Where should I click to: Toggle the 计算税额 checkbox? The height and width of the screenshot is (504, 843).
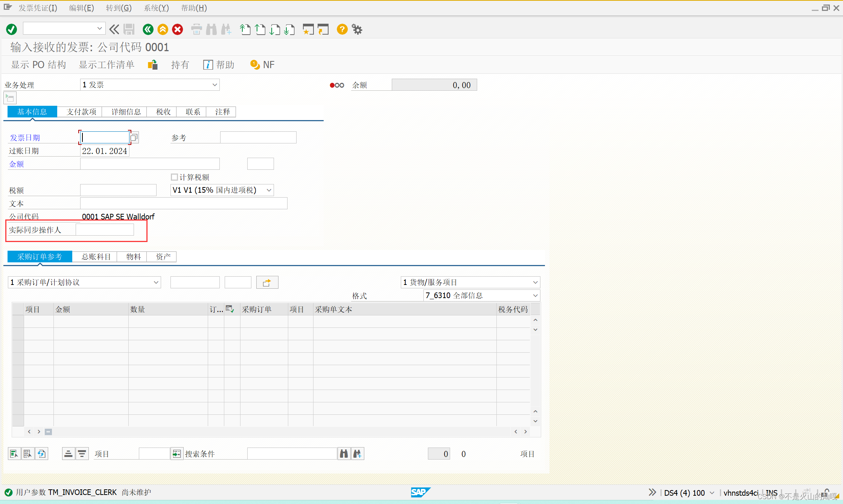coord(174,177)
